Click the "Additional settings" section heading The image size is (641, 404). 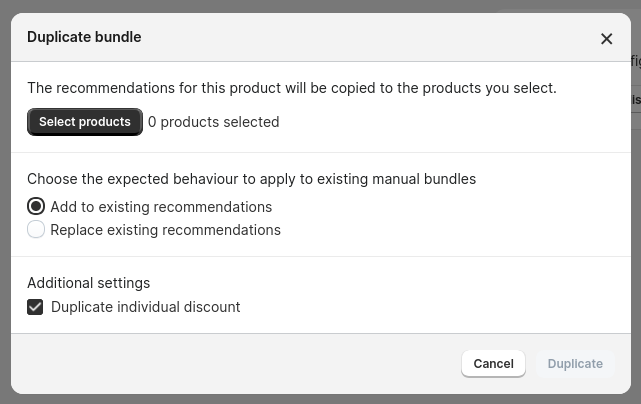coord(89,283)
